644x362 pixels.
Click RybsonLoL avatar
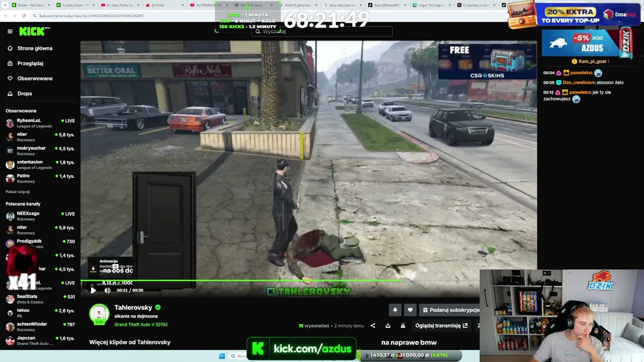[10, 123]
